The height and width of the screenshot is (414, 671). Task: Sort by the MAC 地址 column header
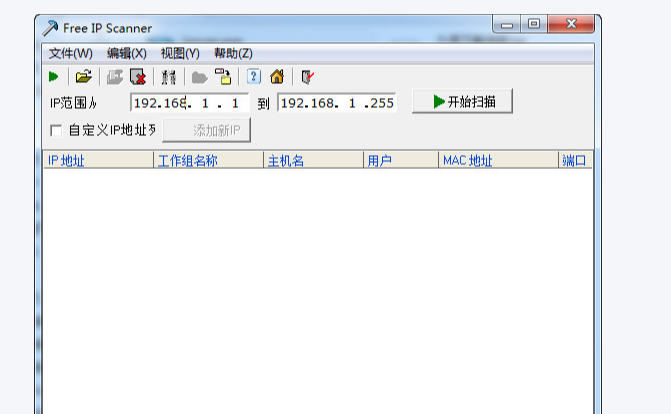[499, 160]
